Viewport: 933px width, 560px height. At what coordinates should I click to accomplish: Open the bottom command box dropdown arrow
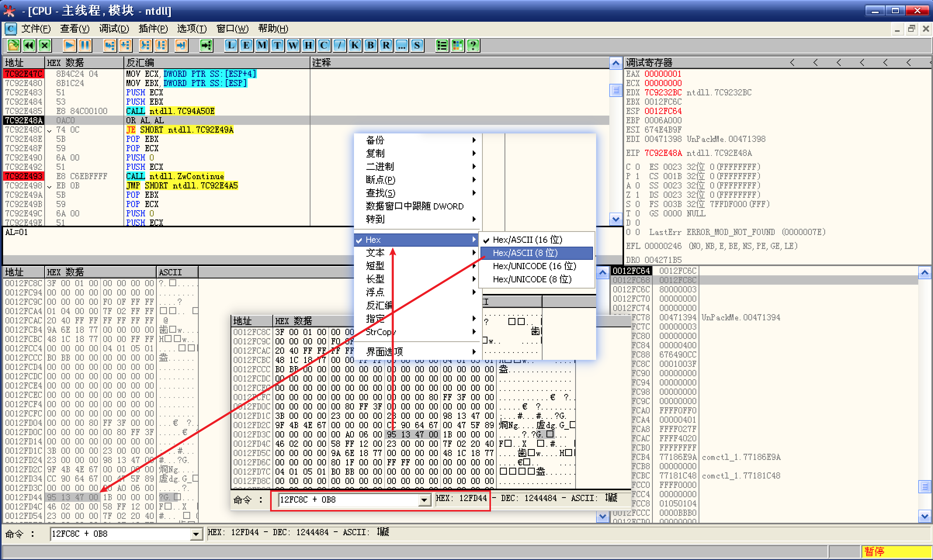pos(196,534)
